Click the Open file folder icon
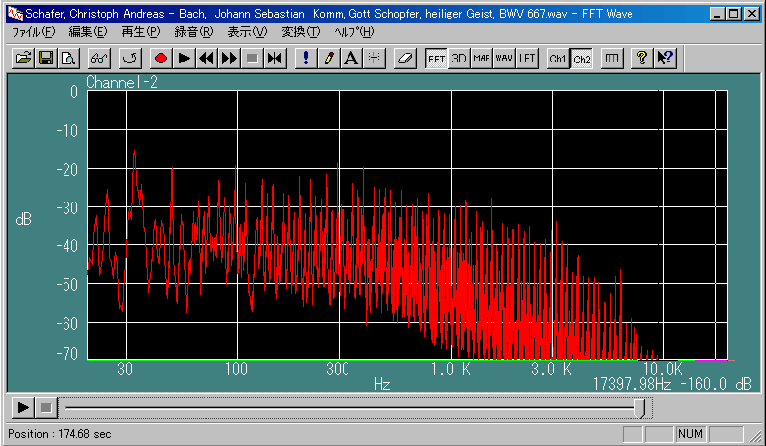Image resolution: width=766 pixels, height=446 pixels. point(24,59)
